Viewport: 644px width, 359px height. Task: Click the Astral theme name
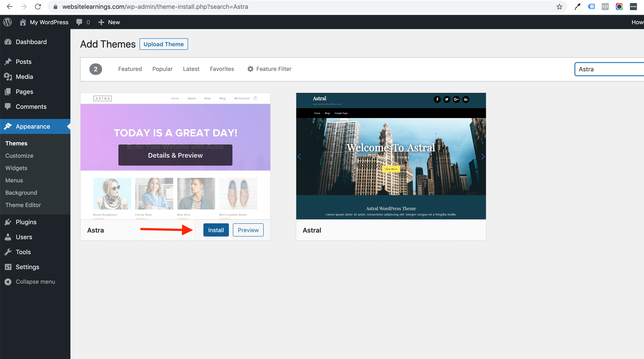click(x=312, y=230)
